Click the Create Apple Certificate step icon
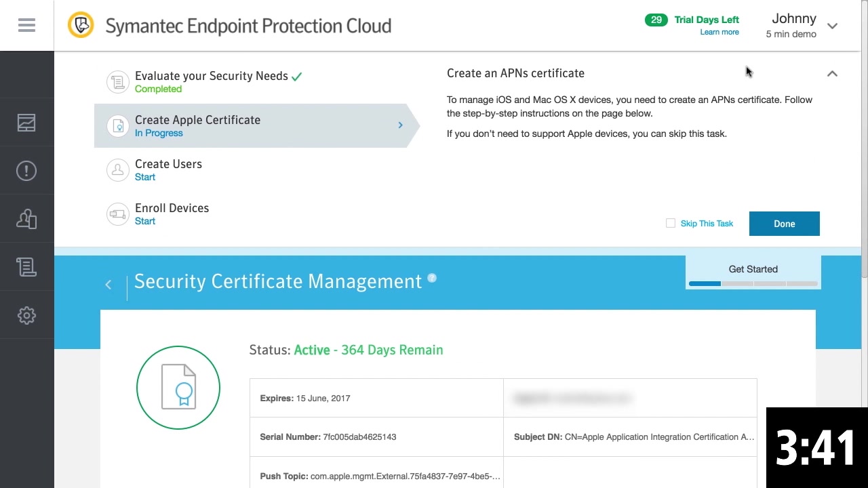Image resolution: width=868 pixels, height=488 pixels. point(118,126)
